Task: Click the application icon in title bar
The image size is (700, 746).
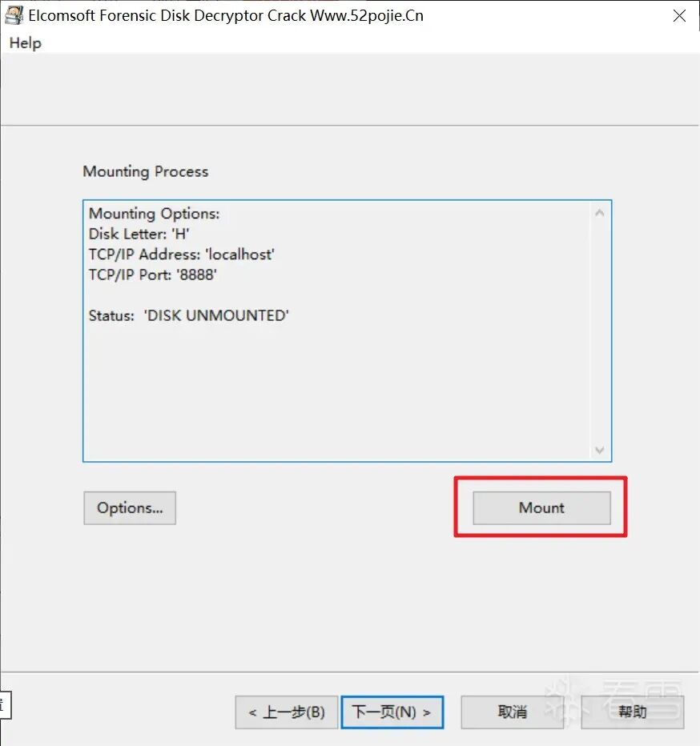Action: click(14, 16)
